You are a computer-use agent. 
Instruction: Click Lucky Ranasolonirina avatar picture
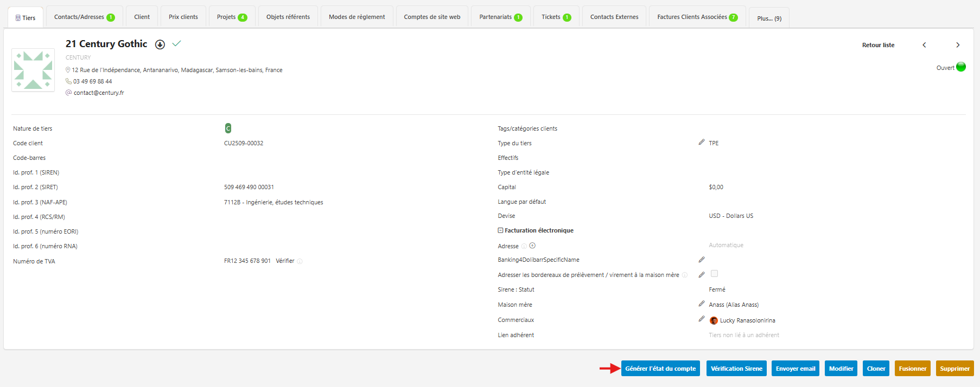pos(714,320)
